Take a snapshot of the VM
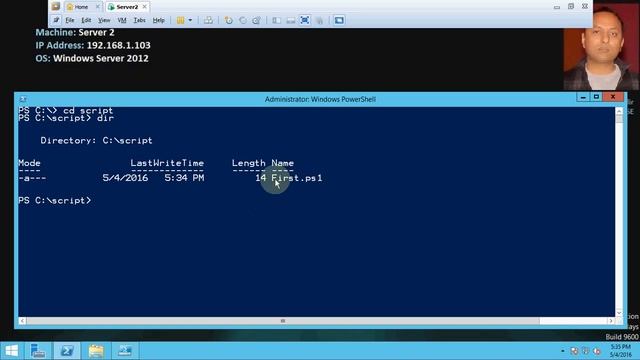The width and height of the screenshot is (640, 360). click(x=229, y=20)
